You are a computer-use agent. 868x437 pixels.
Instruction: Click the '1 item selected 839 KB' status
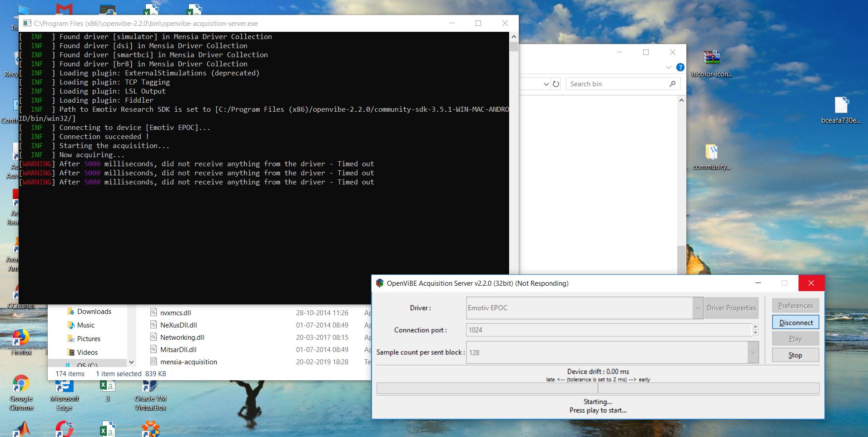point(131,373)
